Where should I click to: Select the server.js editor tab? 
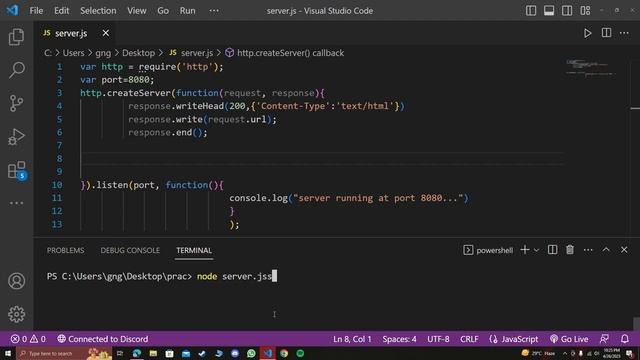click(x=76, y=33)
